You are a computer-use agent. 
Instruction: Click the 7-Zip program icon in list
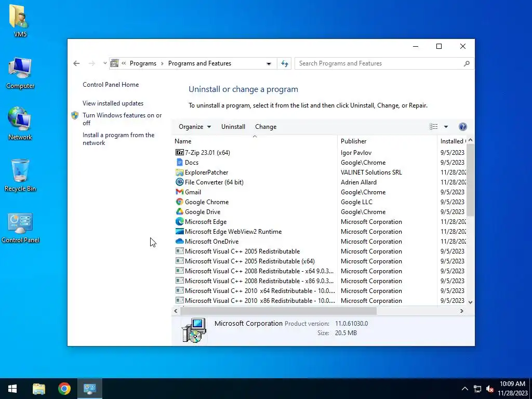[179, 152]
